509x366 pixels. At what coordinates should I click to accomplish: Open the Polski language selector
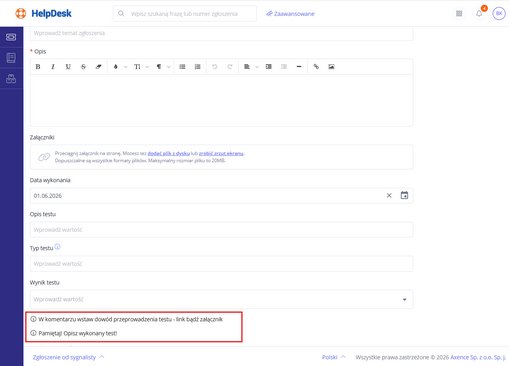[x=334, y=357]
